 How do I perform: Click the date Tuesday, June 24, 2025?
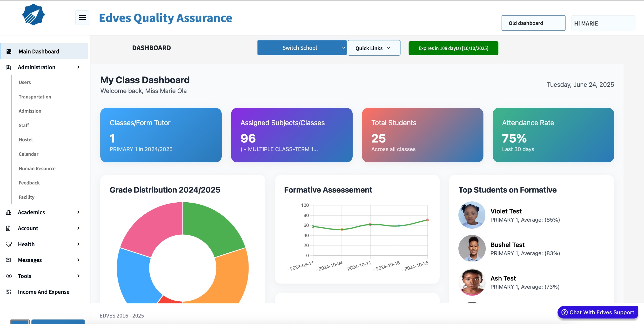(x=580, y=84)
